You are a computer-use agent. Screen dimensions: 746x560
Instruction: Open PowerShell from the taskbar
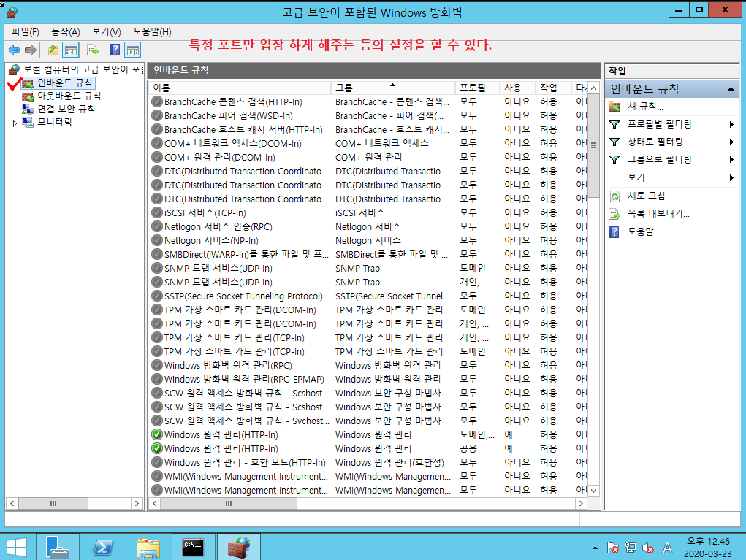[103, 547]
